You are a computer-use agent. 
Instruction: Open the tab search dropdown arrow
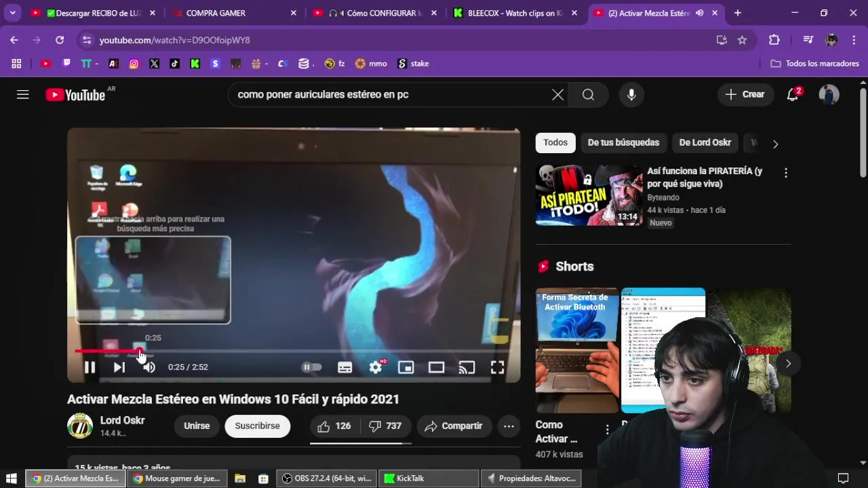[12, 13]
